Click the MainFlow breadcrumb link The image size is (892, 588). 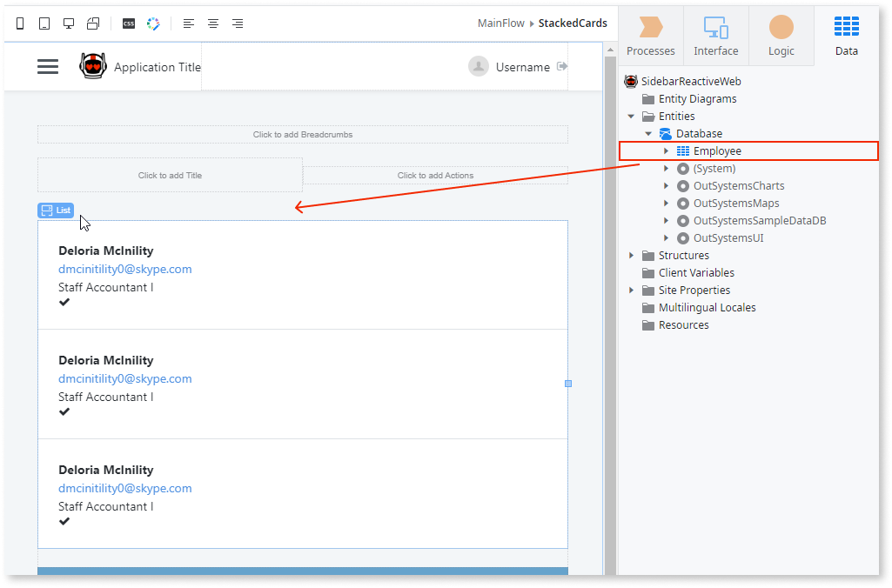point(500,23)
